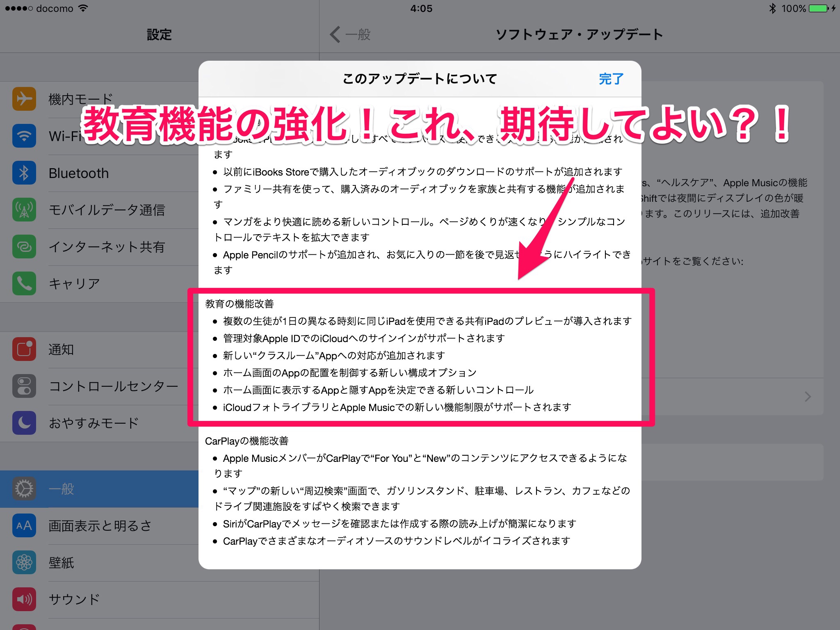Image resolution: width=840 pixels, height=630 pixels.
Task: Select the Bluetooth settings icon
Action: [x=24, y=173]
